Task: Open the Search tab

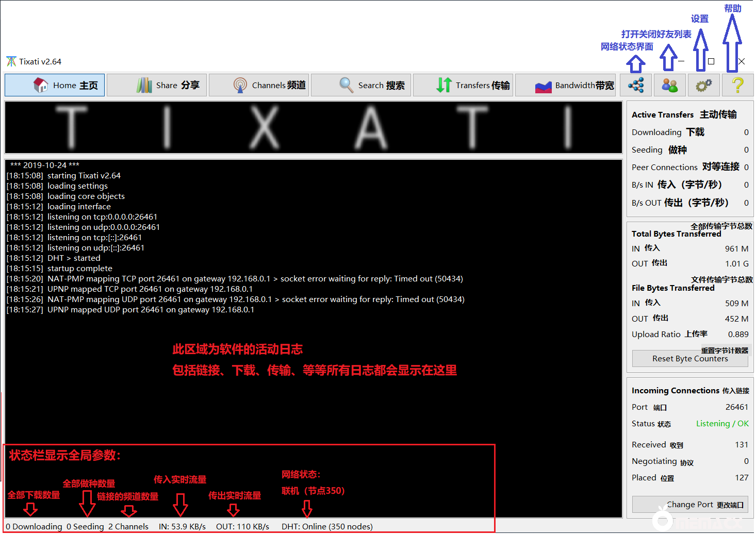Action: click(x=361, y=85)
